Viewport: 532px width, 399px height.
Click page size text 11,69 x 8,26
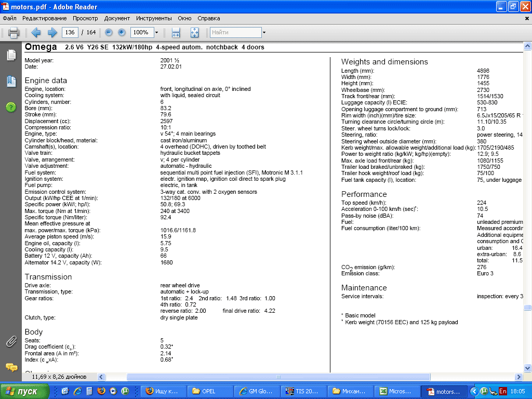point(59,377)
